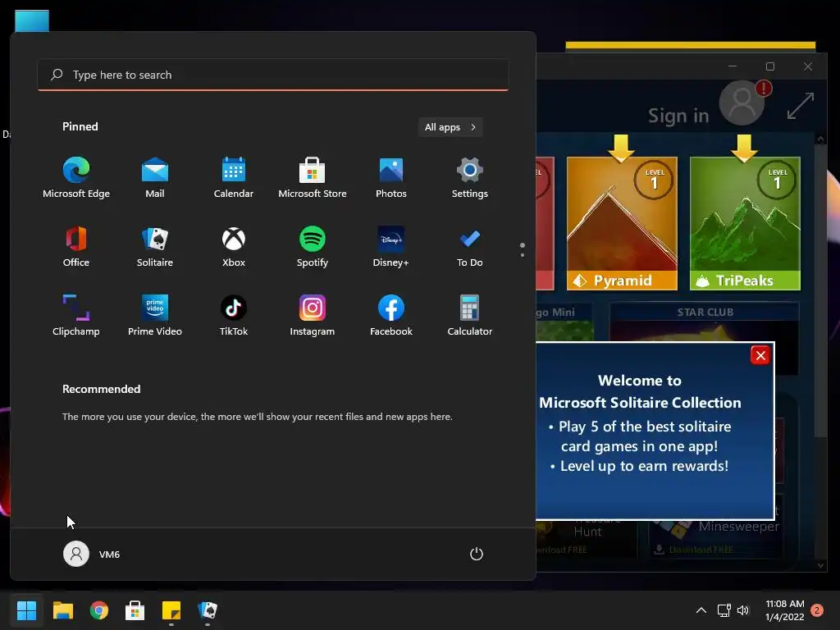Minimize the Solitaire Collection window
The width and height of the screenshot is (840, 630).
[733, 66]
